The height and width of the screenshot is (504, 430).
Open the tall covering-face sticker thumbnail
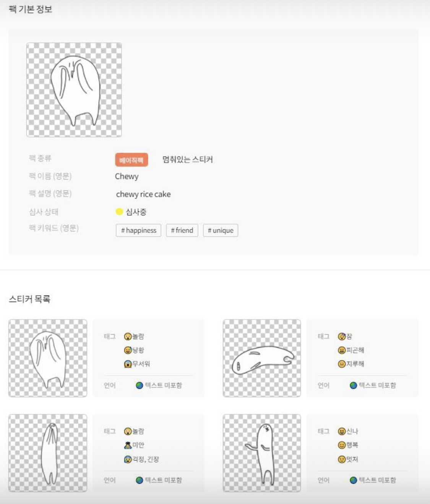click(48, 453)
